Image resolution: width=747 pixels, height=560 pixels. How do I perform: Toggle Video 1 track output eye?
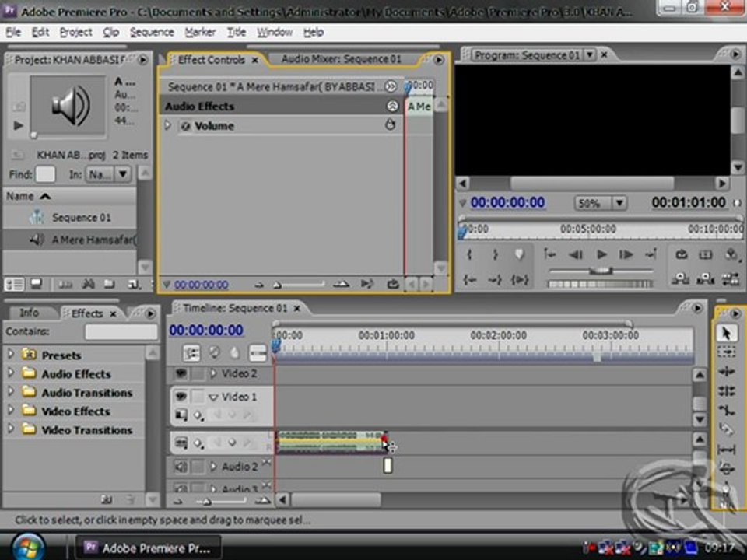(181, 396)
